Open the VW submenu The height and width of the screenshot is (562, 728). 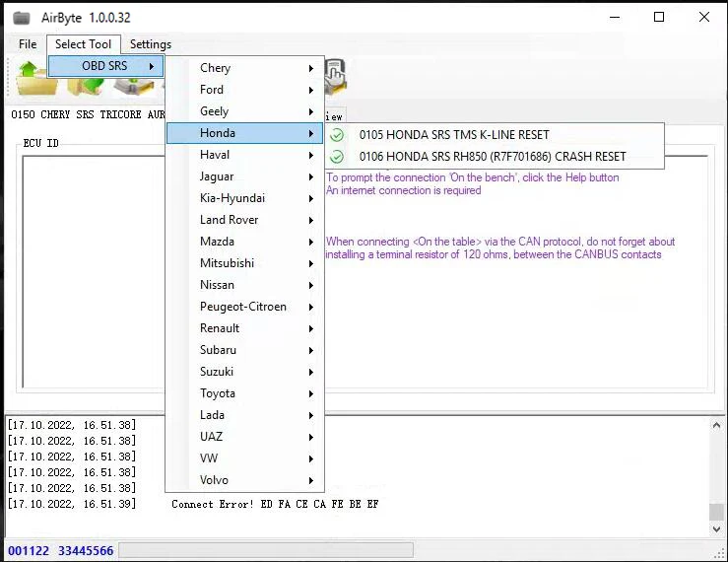coord(244,458)
